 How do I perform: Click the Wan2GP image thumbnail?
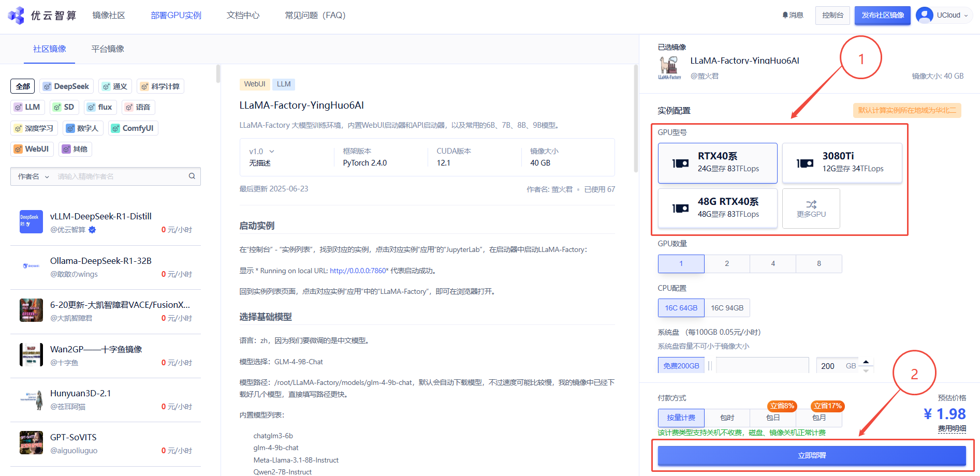coord(31,354)
